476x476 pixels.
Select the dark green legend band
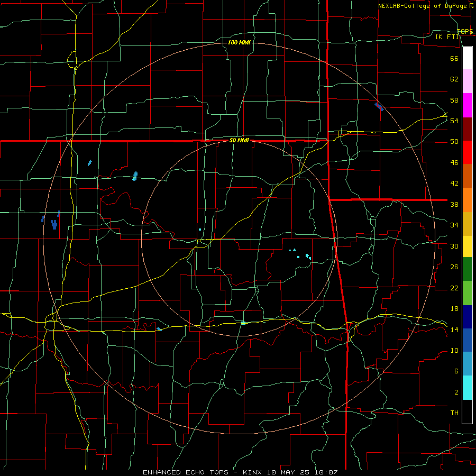[467, 269]
